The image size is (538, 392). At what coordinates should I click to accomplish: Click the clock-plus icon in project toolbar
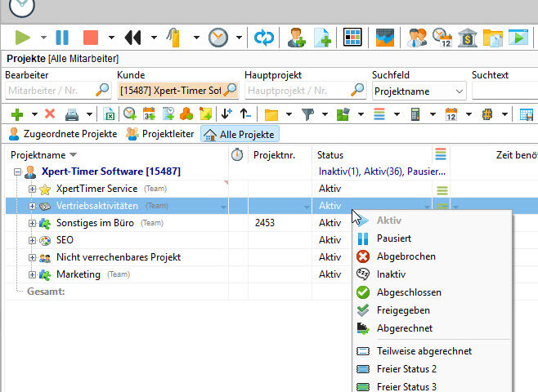(130, 114)
